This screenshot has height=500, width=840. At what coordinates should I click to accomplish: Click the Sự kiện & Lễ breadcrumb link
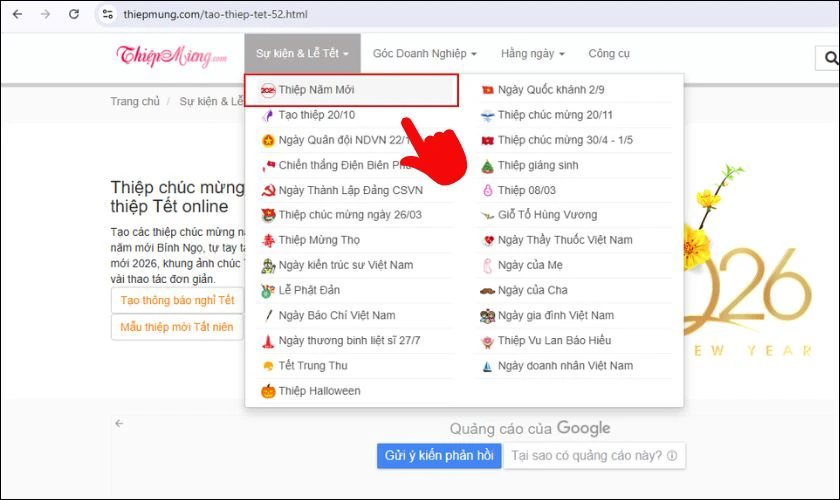click(211, 102)
